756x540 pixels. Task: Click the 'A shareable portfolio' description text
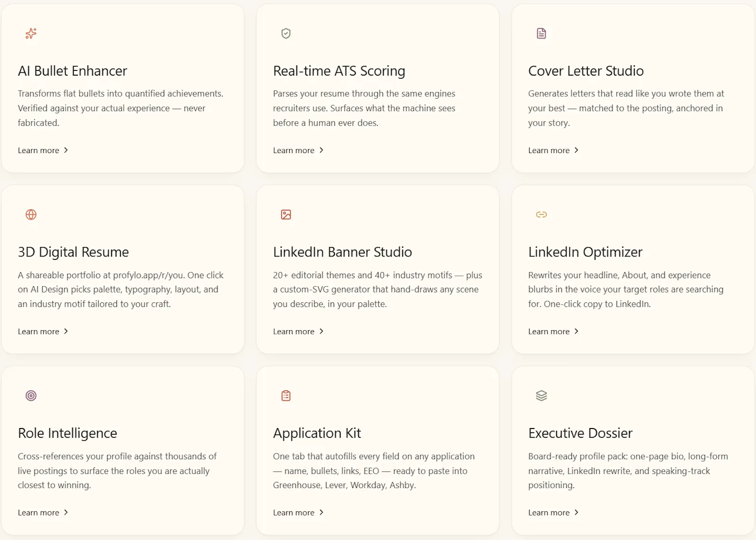click(120, 289)
